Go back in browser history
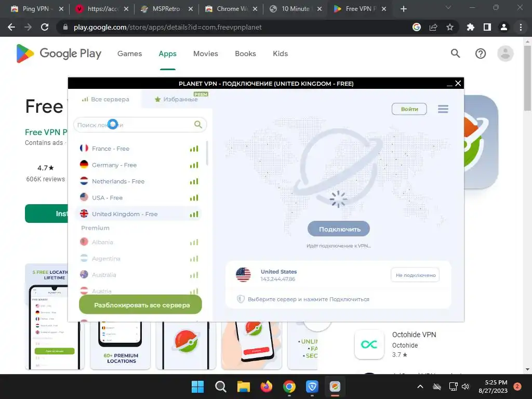The height and width of the screenshot is (399, 532). coord(11,27)
